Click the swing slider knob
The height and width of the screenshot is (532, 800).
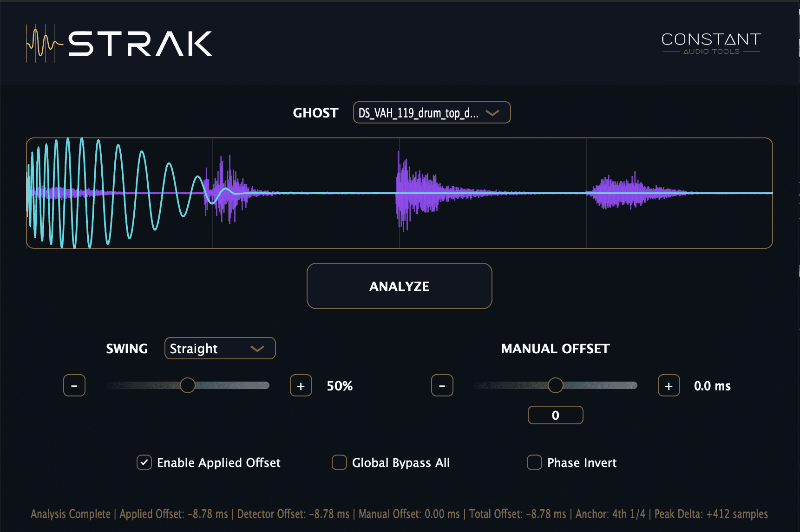point(188,385)
